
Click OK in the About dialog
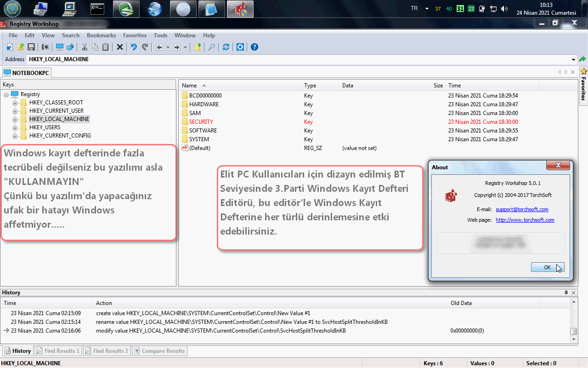pyautogui.click(x=547, y=267)
